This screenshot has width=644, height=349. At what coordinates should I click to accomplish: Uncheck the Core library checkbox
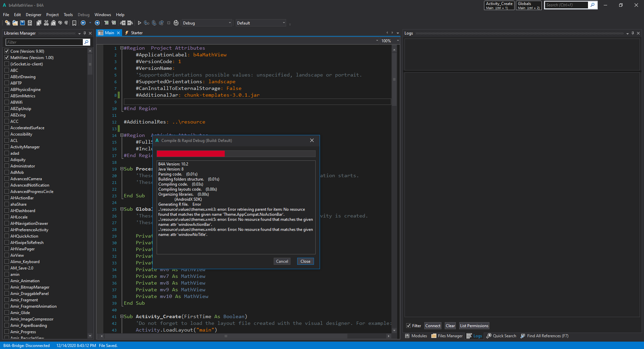[x=7, y=51]
